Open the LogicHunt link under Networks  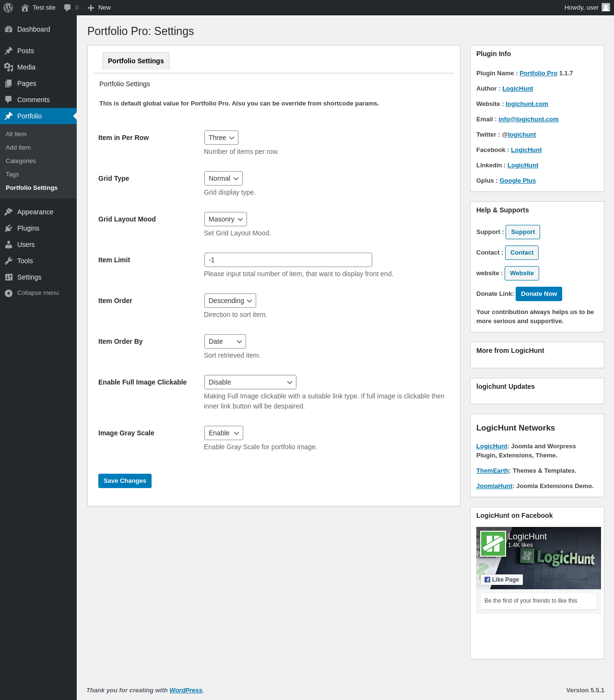click(x=492, y=446)
